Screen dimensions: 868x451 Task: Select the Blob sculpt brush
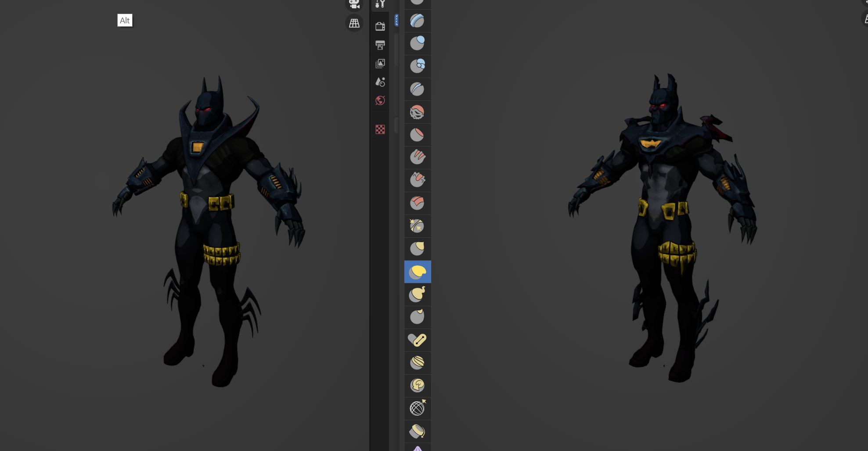417,66
